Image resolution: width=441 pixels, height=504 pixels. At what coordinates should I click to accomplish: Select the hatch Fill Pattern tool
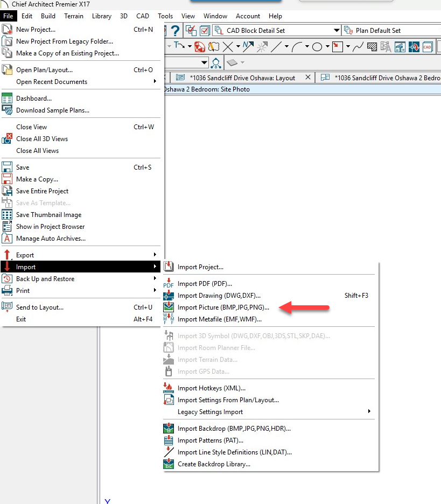[372, 47]
